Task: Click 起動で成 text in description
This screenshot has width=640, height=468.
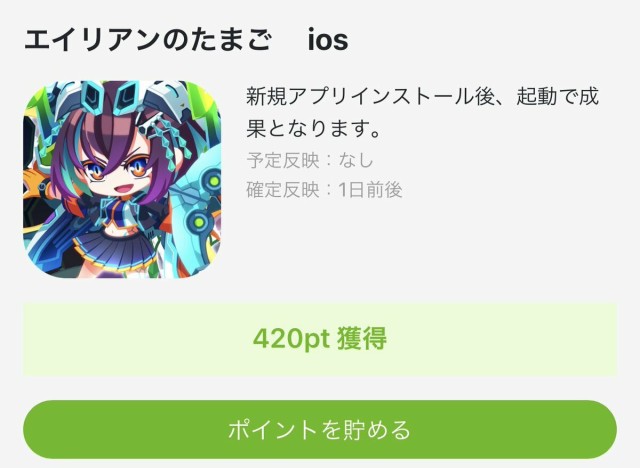Action: pos(557,97)
